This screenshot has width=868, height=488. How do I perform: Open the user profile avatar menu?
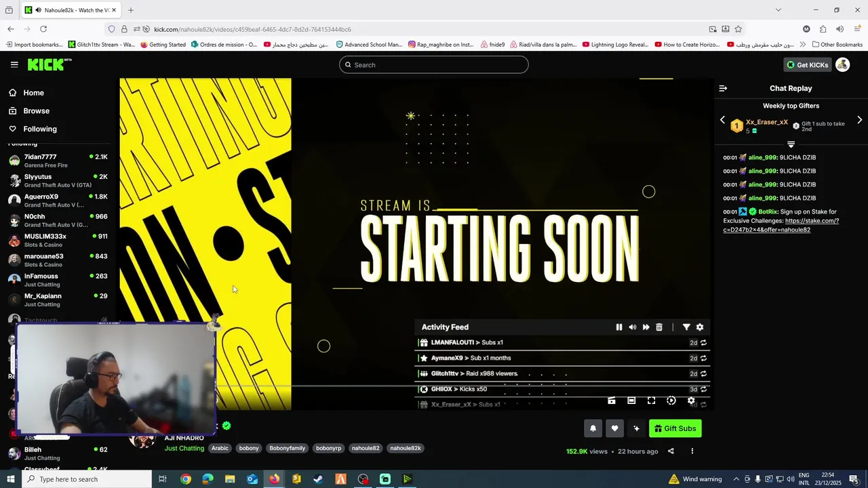pyautogui.click(x=842, y=64)
